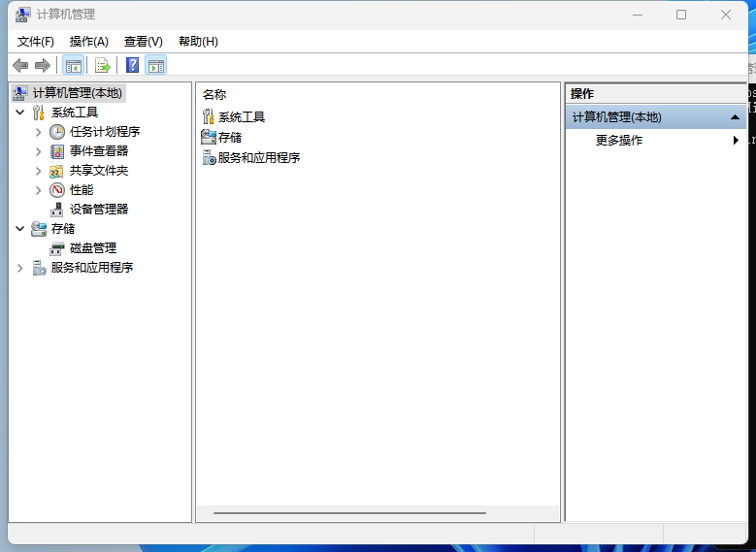Click 更多操作 in the Actions pane

618,140
